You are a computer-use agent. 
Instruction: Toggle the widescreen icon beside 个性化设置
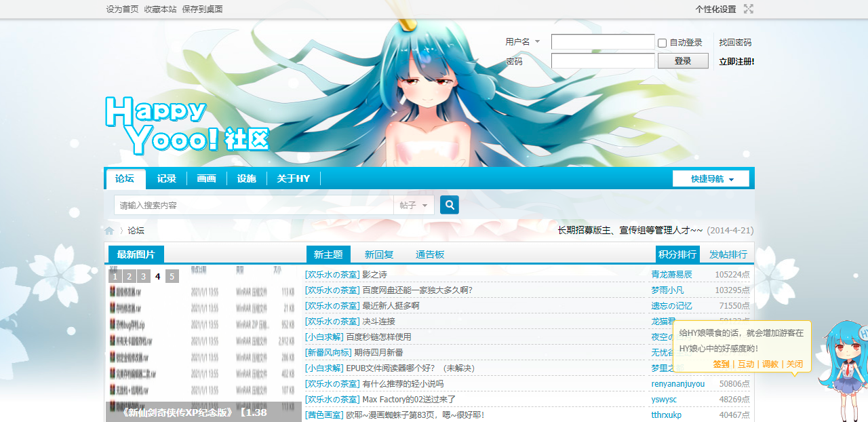[x=749, y=9]
